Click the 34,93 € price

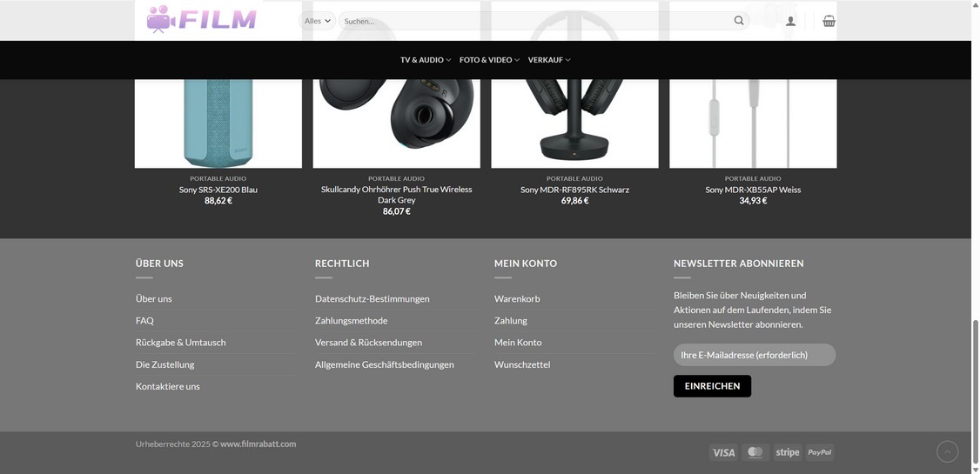[x=753, y=200]
